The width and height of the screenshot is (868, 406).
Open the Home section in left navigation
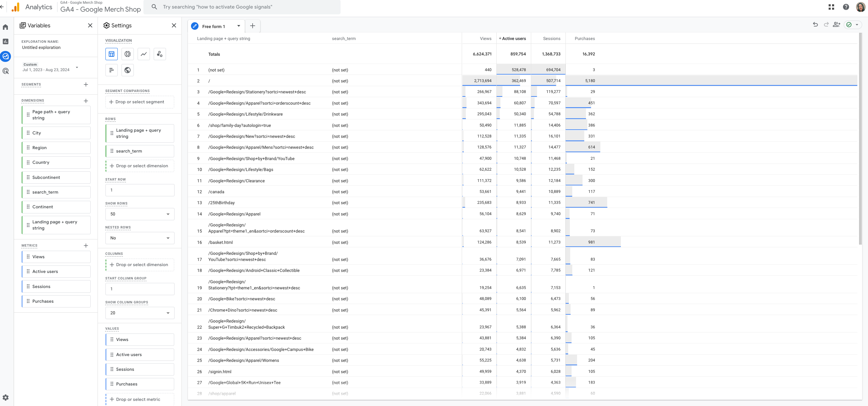tap(5, 27)
